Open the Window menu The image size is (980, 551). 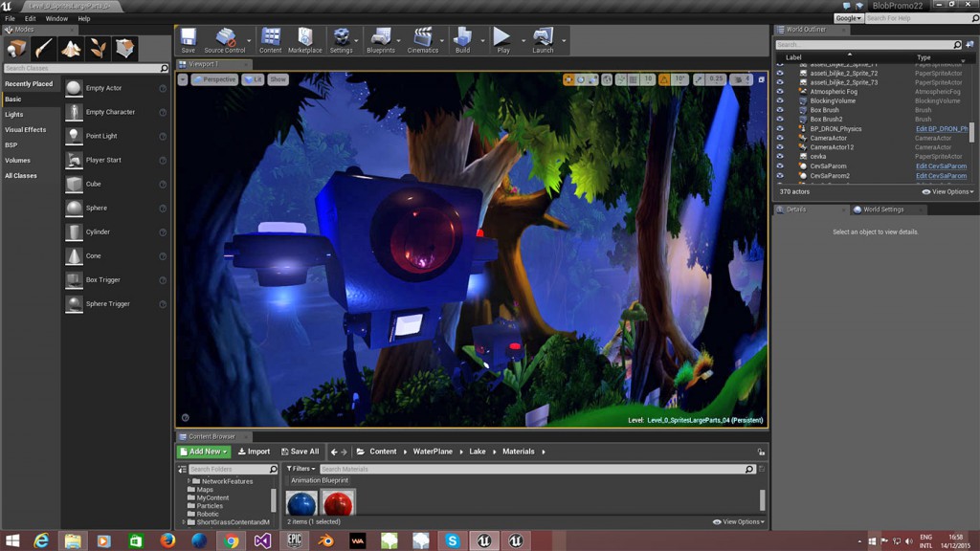(56, 19)
